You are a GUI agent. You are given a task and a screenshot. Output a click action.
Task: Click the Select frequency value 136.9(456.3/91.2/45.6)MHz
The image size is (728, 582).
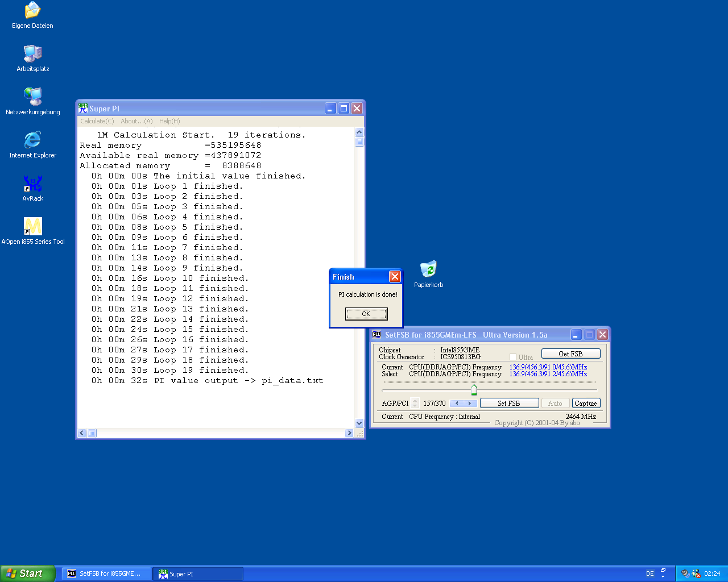548,374
